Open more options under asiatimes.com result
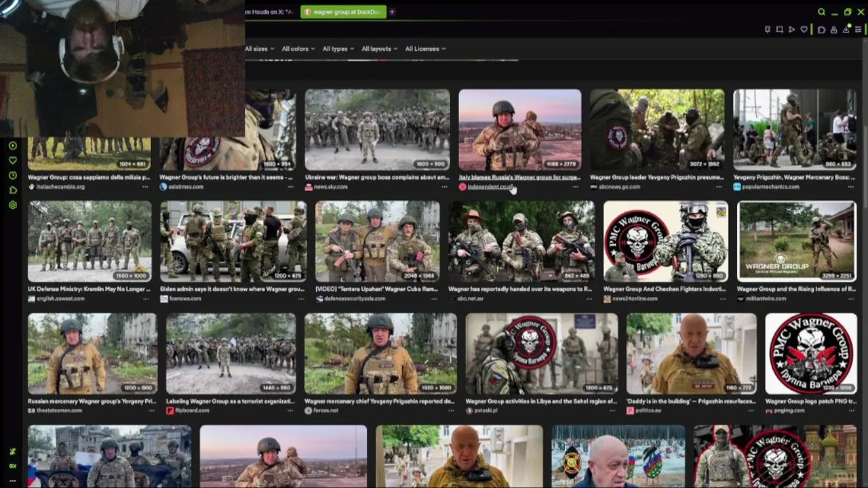 290,186
